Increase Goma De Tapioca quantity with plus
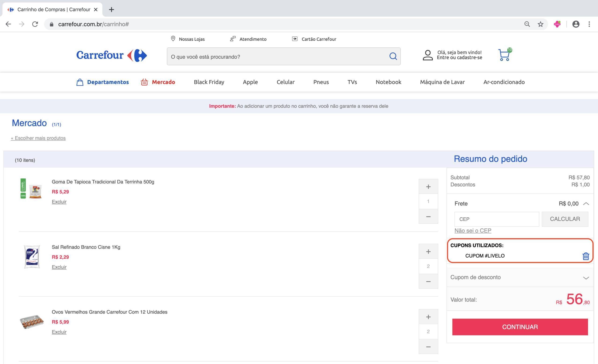 (x=428, y=187)
